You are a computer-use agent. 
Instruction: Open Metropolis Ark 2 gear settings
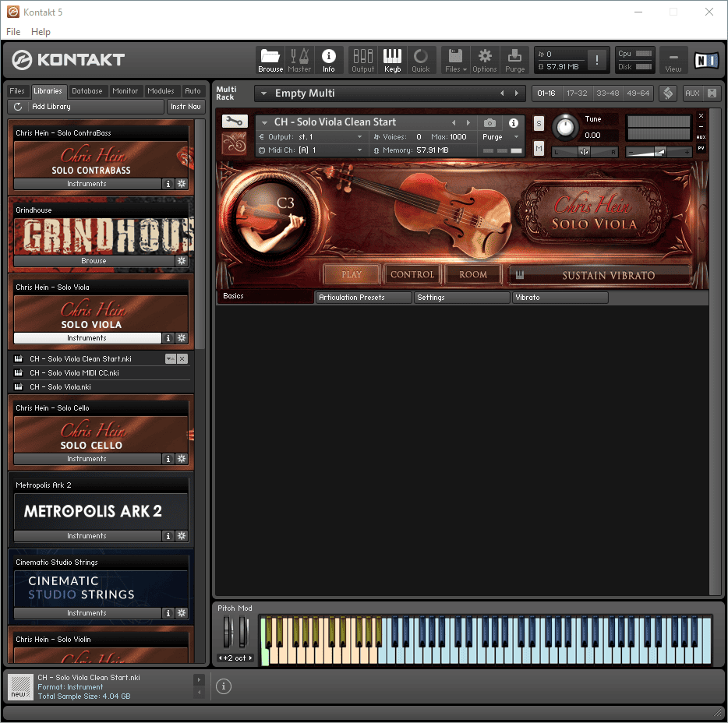pyautogui.click(x=182, y=535)
